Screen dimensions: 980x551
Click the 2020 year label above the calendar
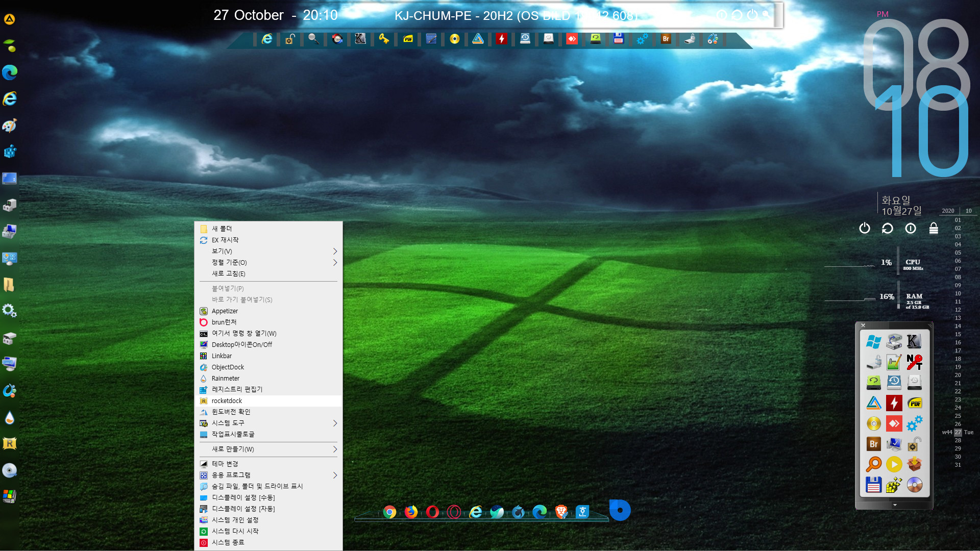click(948, 211)
